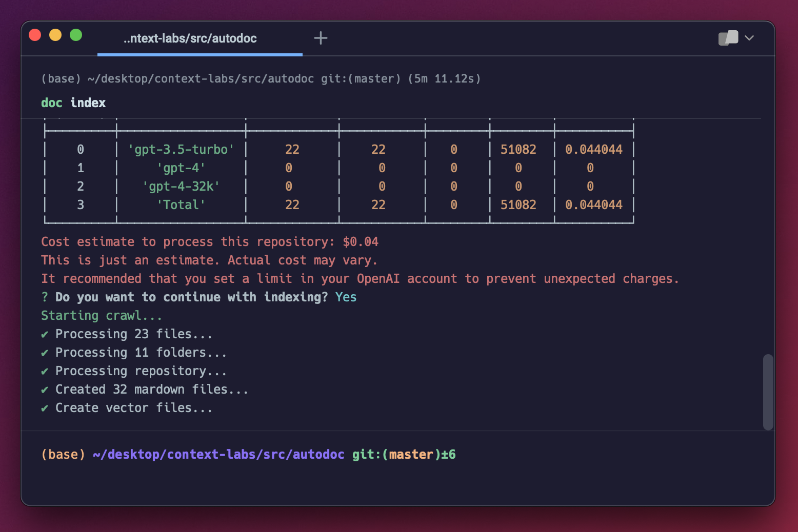798x532 pixels.
Task: Click the 'gpt-4' model cell
Action: coord(181,168)
